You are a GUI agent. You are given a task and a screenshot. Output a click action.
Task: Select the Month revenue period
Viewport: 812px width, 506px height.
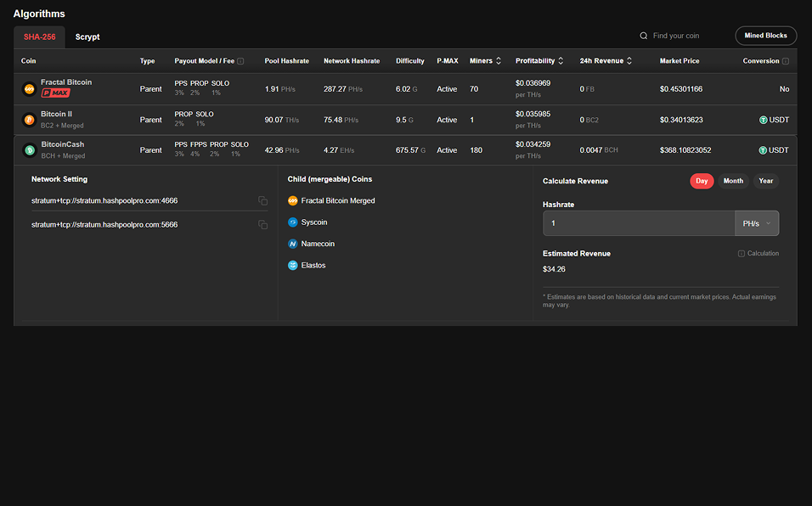coord(733,181)
